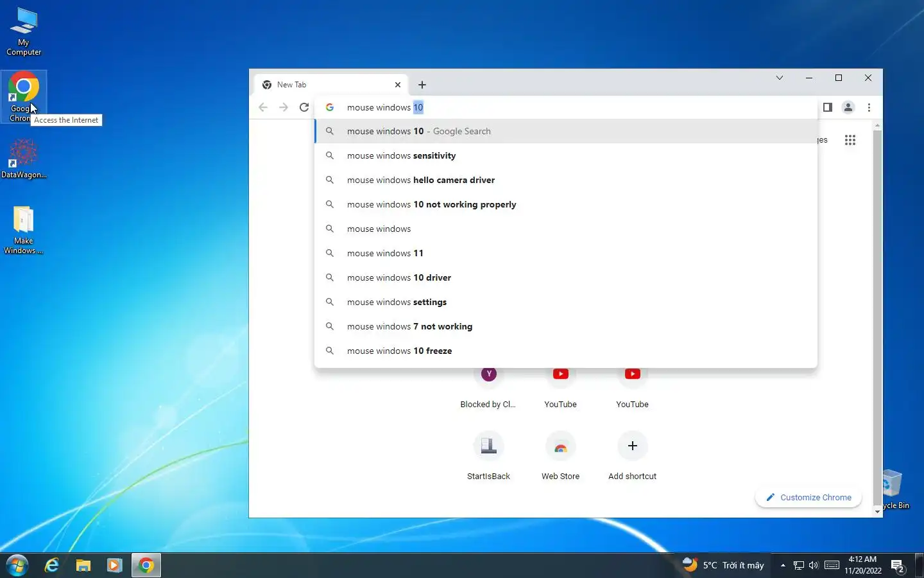Choose suggestion mouse windows 7 not working
924x578 pixels.
(566, 326)
